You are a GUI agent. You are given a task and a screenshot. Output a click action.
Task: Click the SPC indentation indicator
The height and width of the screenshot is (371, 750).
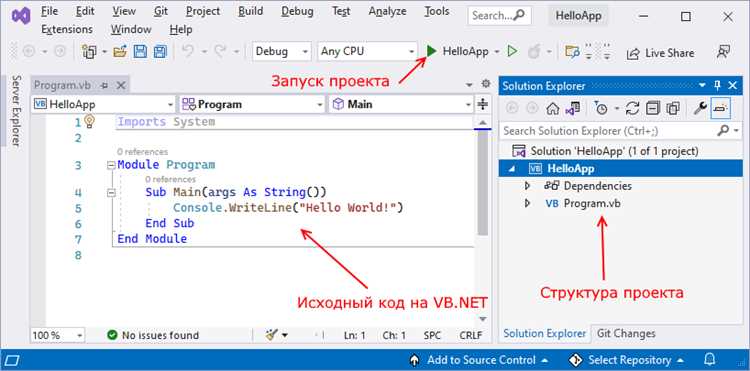(432, 335)
